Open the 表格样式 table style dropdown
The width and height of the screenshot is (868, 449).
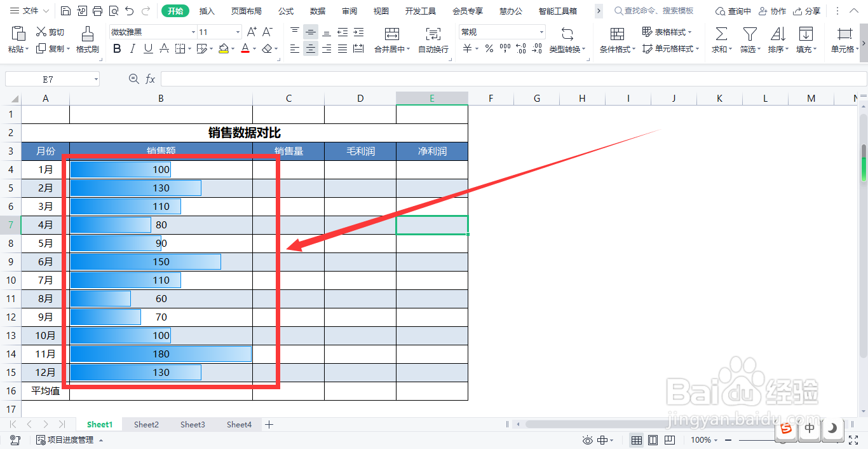pyautogui.click(x=668, y=32)
